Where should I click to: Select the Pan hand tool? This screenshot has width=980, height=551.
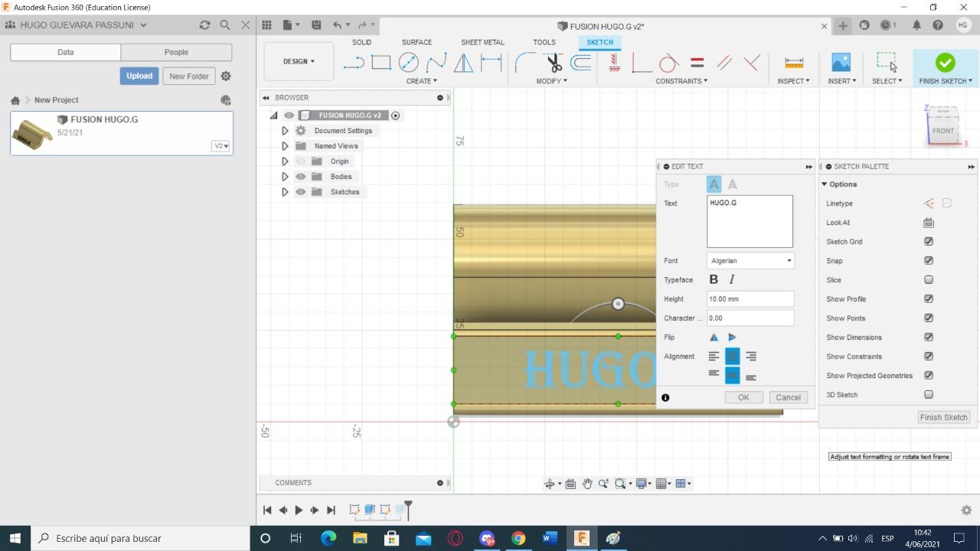pos(587,484)
